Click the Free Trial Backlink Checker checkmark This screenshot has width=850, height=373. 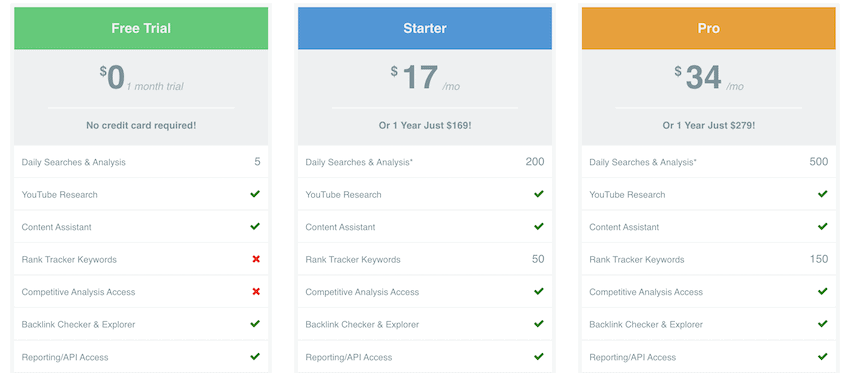click(255, 324)
